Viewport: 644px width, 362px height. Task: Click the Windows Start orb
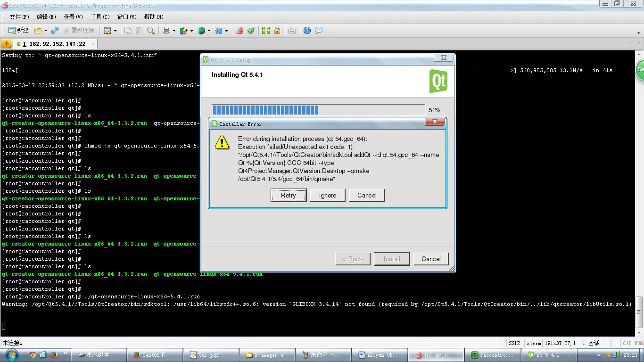tap(11, 354)
